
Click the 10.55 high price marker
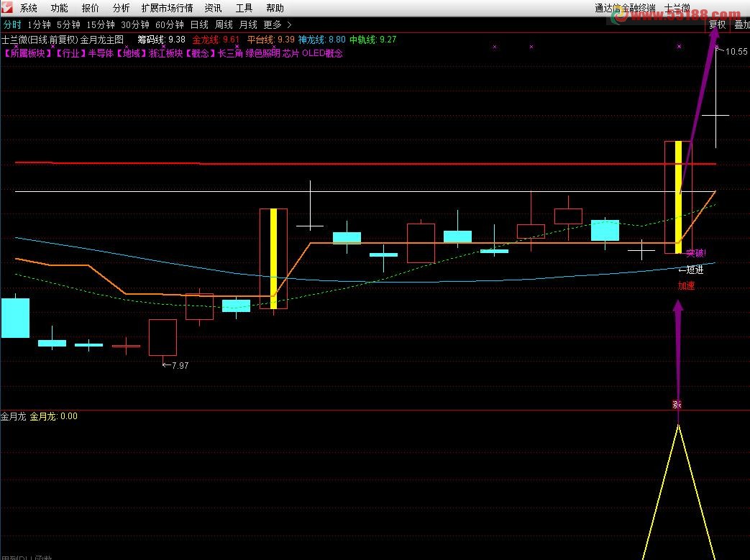[x=735, y=51]
